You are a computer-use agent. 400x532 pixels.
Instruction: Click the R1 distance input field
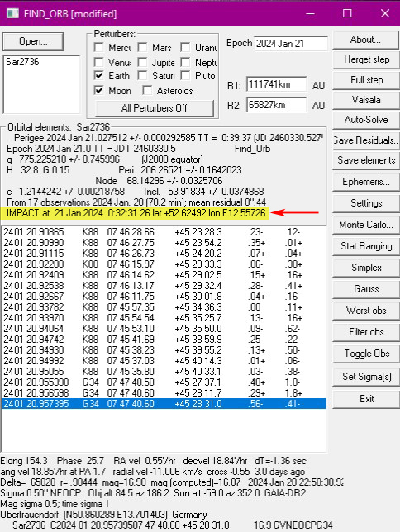pos(276,84)
